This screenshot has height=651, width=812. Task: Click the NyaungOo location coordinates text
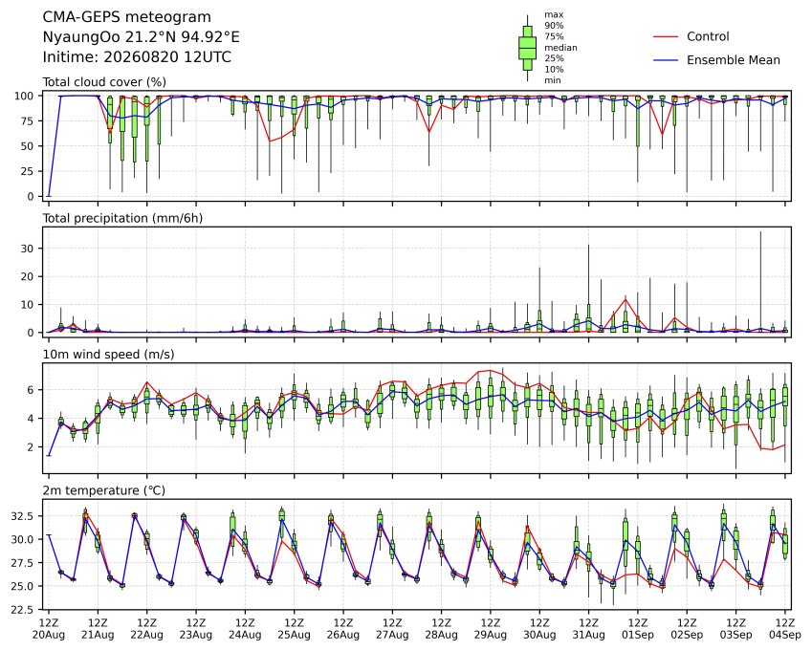(141, 37)
